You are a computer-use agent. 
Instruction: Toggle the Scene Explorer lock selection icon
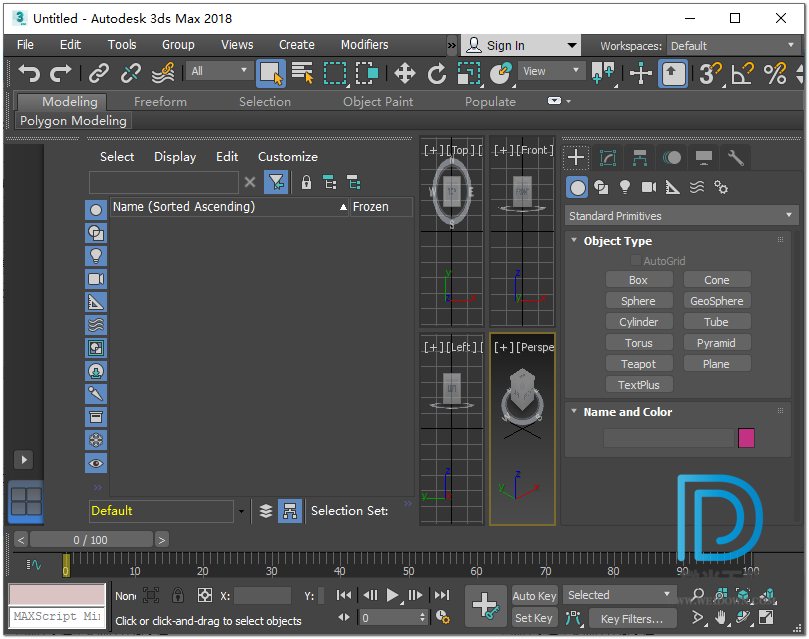[306, 183]
